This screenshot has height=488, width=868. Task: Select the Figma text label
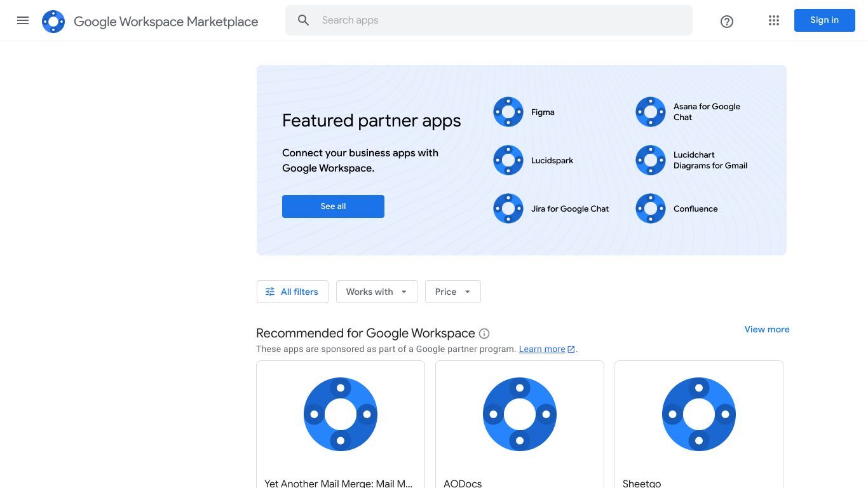point(543,112)
